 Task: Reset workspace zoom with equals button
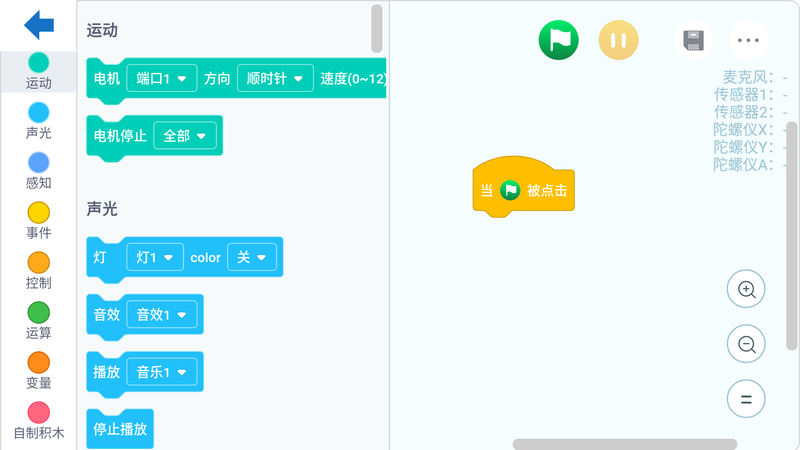tap(746, 399)
